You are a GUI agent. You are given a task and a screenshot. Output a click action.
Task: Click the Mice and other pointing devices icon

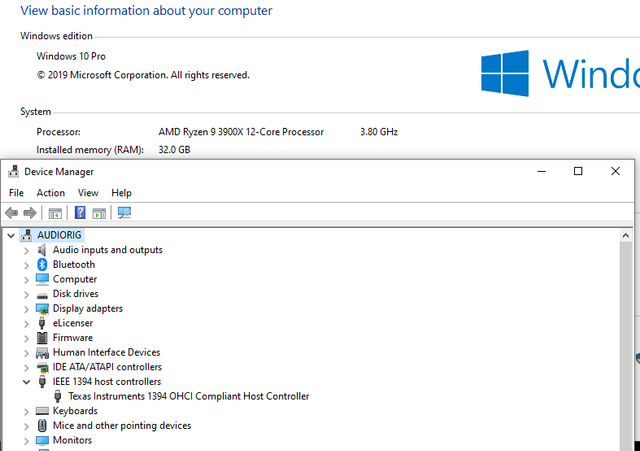pyautogui.click(x=42, y=426)
